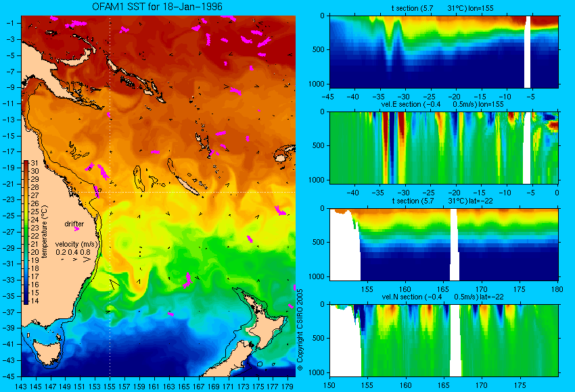Pick the dark red 31 swatch on colorbar
The width and height of the screenshot is (575, 392).
26,164
